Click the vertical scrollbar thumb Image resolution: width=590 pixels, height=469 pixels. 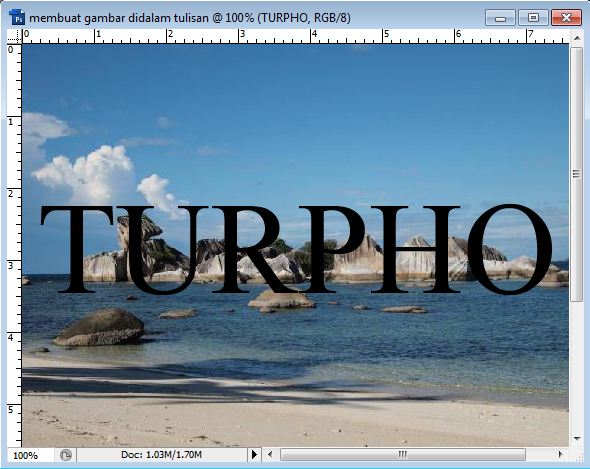pos(576,174)
